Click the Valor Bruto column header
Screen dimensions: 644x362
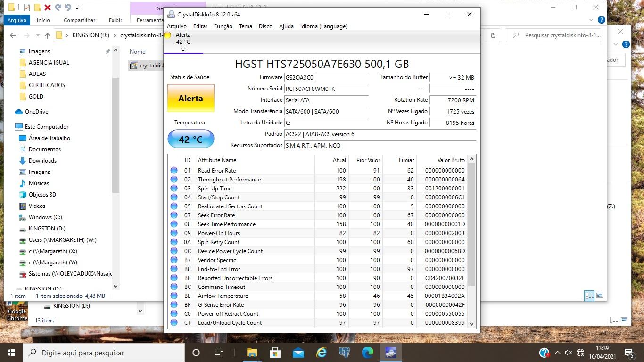(442, 160)
